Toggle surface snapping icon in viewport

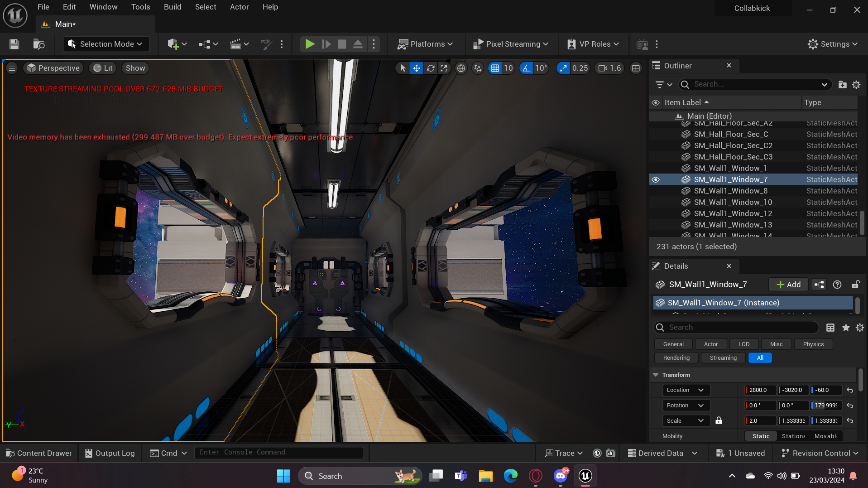tap(478, 68)
